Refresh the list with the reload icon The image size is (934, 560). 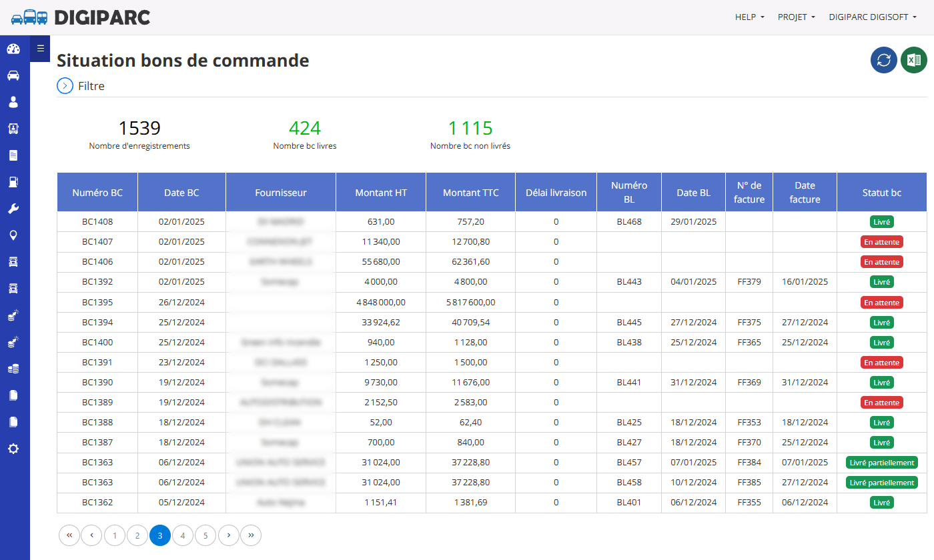pos(884,60)
